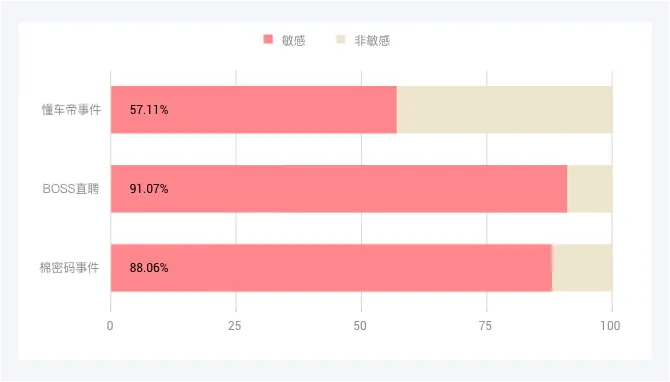
Task: Select the red bar for 棉密码事件
Action: point(332,268)
